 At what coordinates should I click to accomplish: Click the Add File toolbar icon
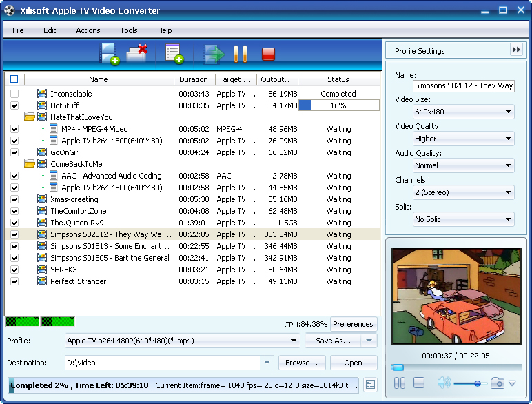click(109, 54)
